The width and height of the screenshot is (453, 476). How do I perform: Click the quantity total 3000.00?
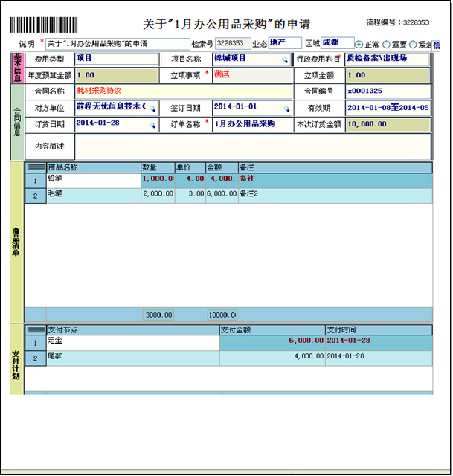(158, 315)
